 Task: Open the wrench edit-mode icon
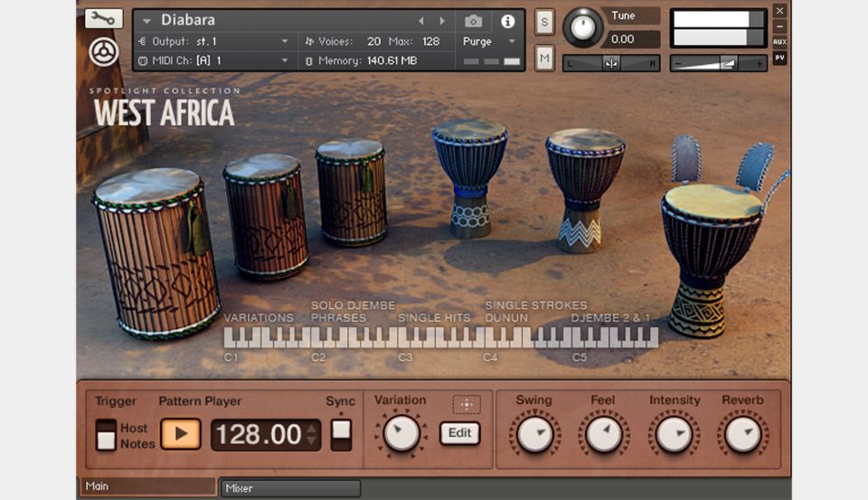(x=103, y=19)
